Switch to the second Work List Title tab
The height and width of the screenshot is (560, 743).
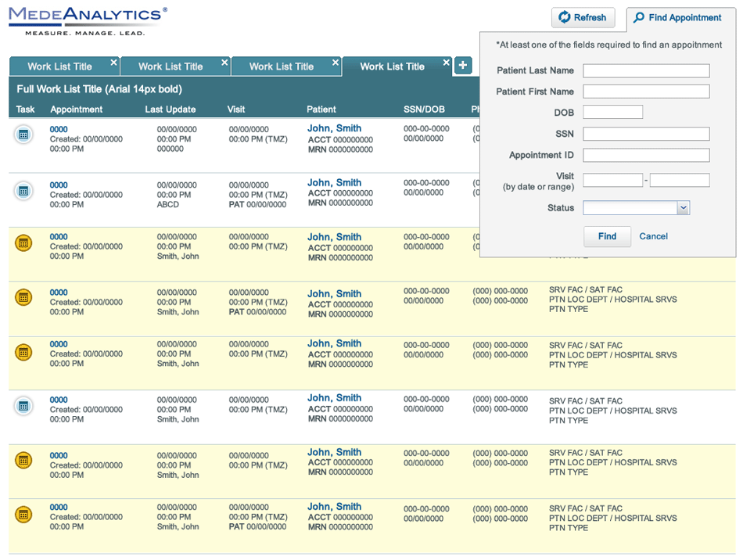(x=170, y=66)
